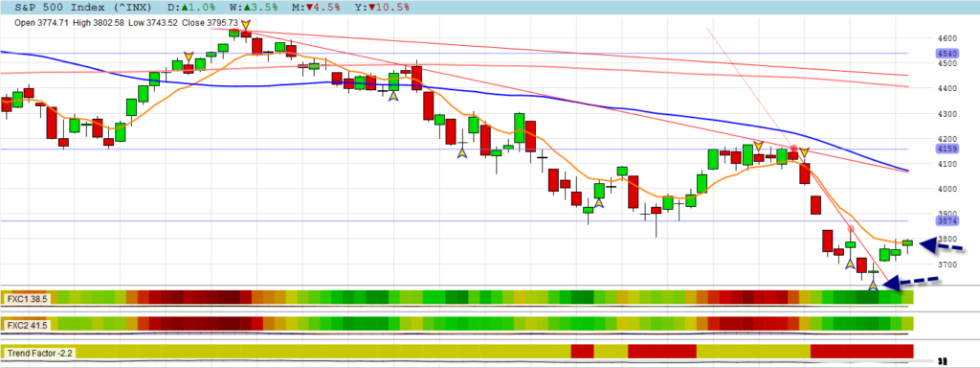Click the 3874 horizontal level price tag
Screen dimensions: 980x368
pos(947,221)
